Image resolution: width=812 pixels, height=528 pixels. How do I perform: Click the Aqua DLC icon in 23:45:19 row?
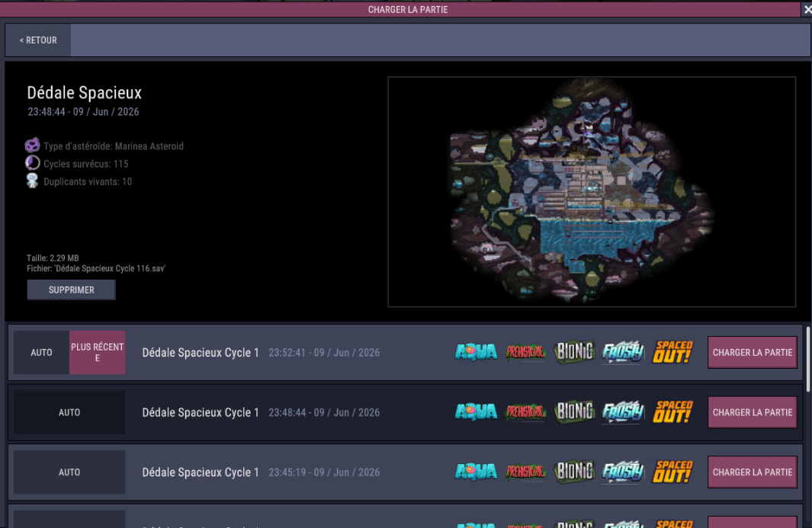pyautogui.click(x=476, y=472)
